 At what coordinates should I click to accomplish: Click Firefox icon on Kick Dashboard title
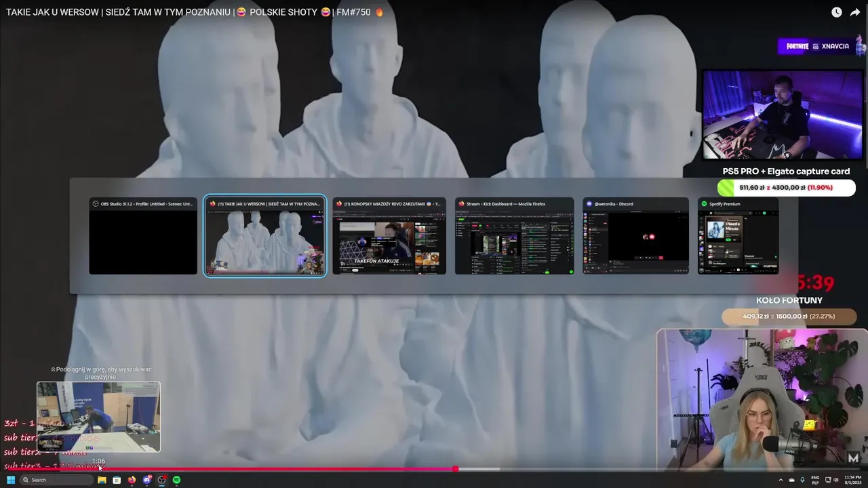[x=461, y=203]
